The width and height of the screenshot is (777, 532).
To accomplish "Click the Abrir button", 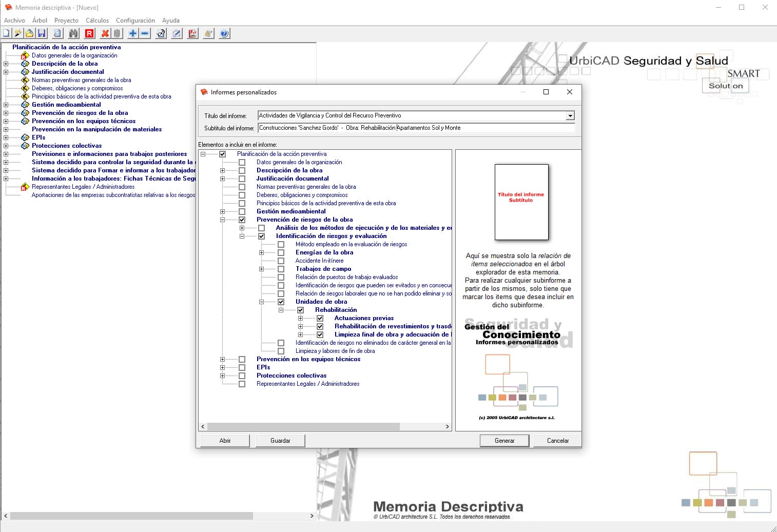I will 225,441.
